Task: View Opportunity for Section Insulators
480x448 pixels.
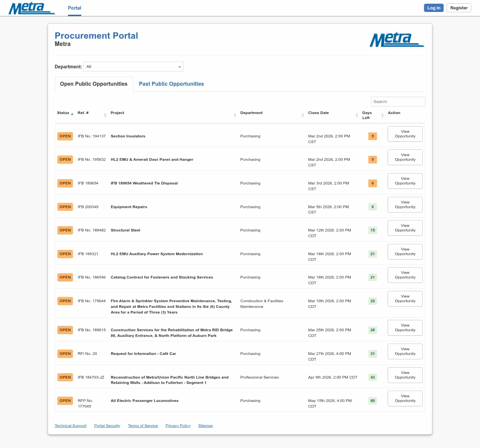Action: pyautogui.click(x=405, y=134)
